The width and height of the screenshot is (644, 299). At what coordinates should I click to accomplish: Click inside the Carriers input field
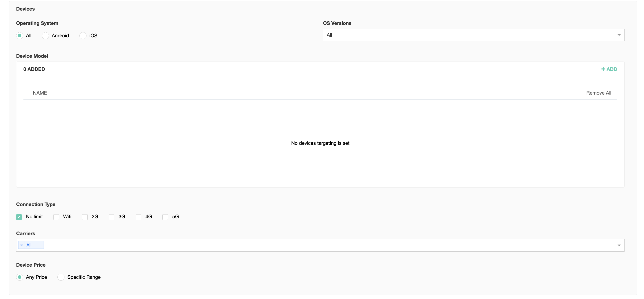point(320,245)
